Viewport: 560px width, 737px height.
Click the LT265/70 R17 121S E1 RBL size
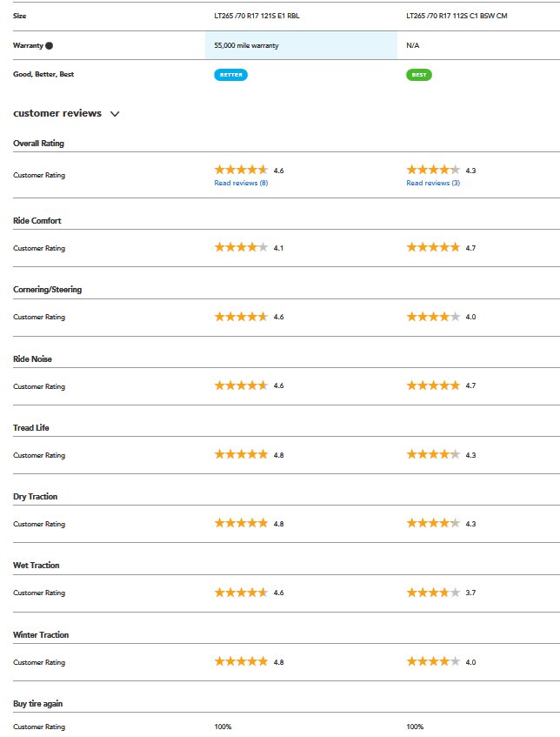click(257, 16)
